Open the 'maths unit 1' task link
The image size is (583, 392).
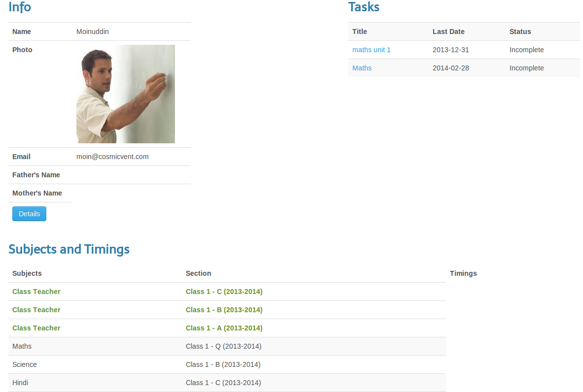(x=371, y=50)
